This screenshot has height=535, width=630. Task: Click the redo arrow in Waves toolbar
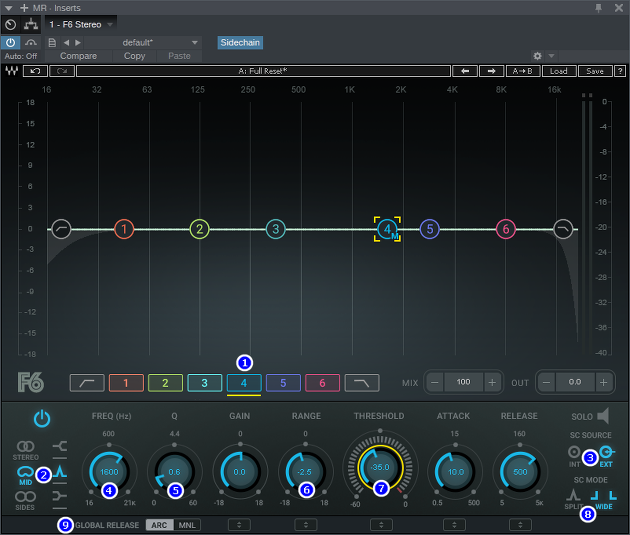[62, 71]
